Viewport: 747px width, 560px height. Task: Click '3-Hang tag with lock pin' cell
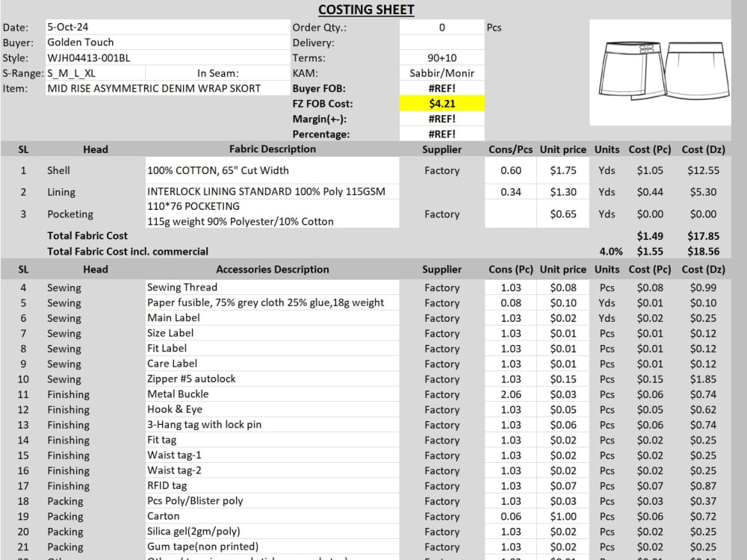pyautogui.click(x=272, y=424)
